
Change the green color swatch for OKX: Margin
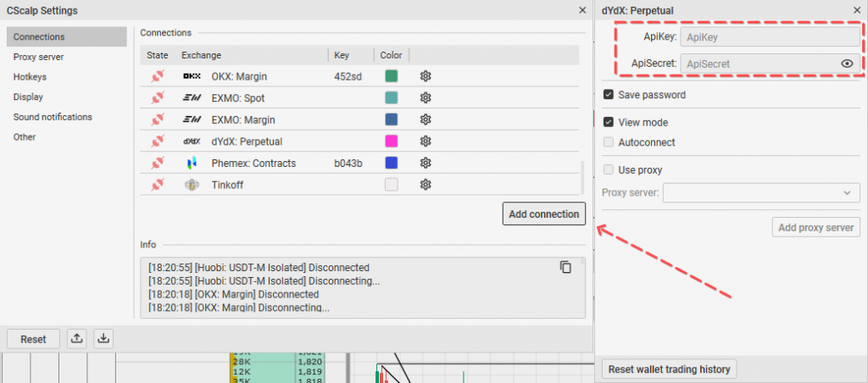click(392, 76)
